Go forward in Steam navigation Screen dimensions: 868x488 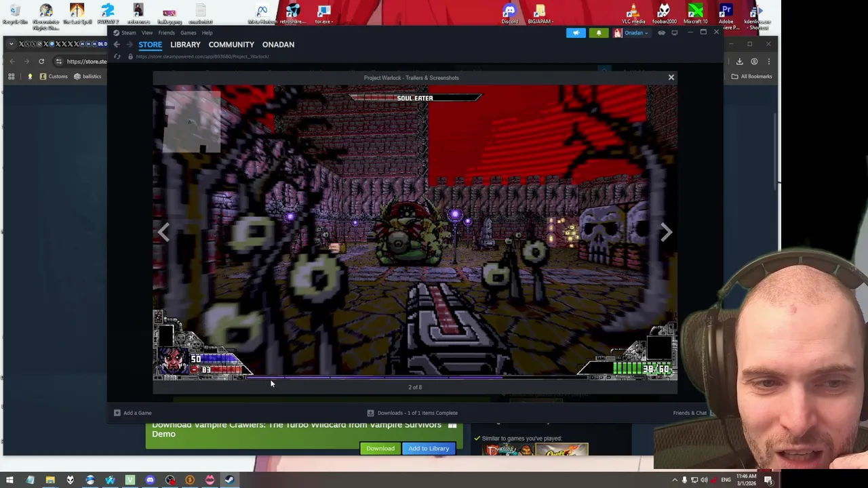click(x=129, y=45)
